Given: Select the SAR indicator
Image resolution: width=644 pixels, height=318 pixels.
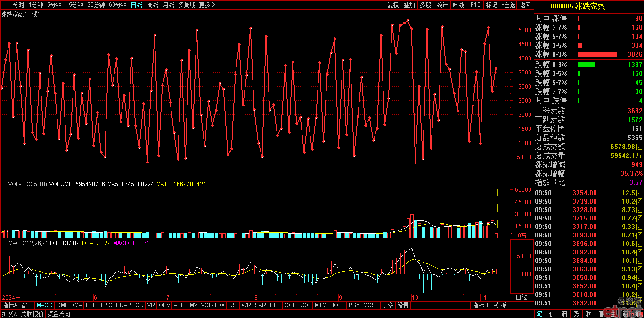Looking at the screenshot, I should click(x=261, y=305).
